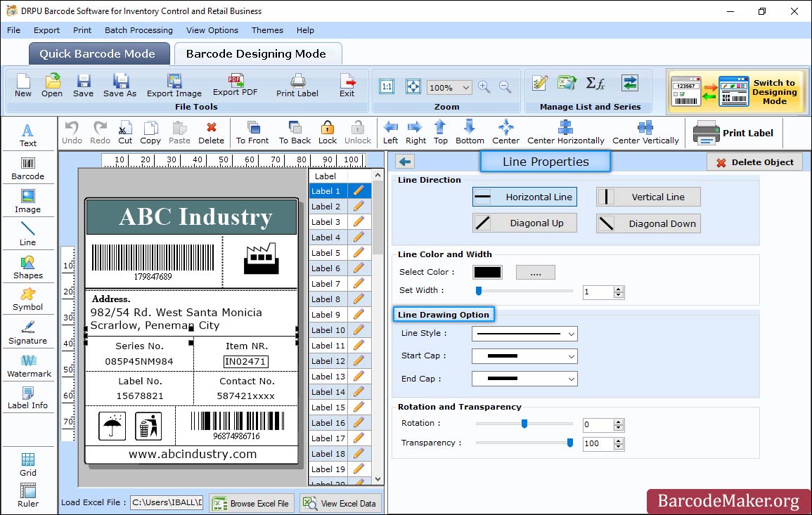
Task: Export the label to PDF
Action: [235, 86]
